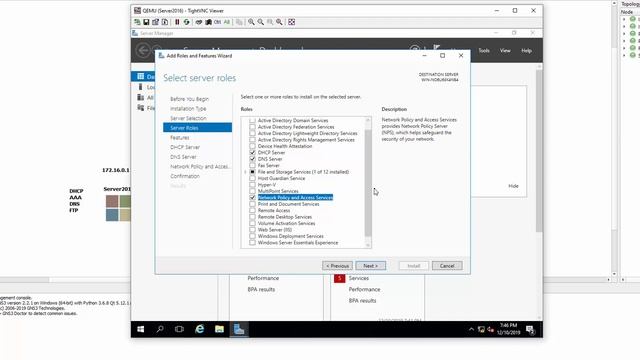The image size is (640, 360).
Task: Click Server2016 node icon in GNS3
Action: tap(118, 208)
